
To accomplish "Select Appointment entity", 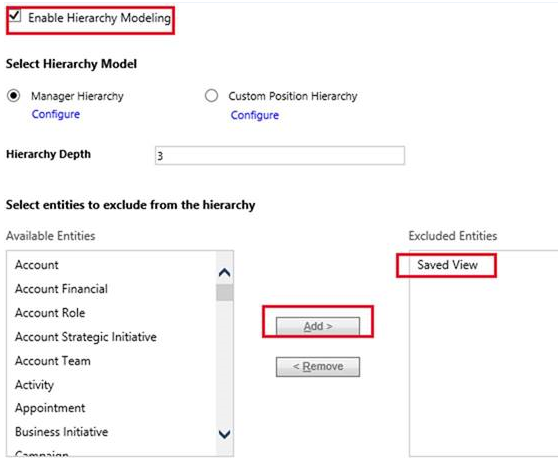I will click(x=50, y=408).
